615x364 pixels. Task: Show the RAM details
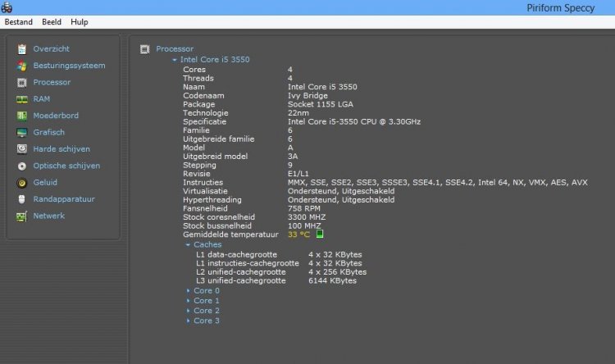click(42, 99)
